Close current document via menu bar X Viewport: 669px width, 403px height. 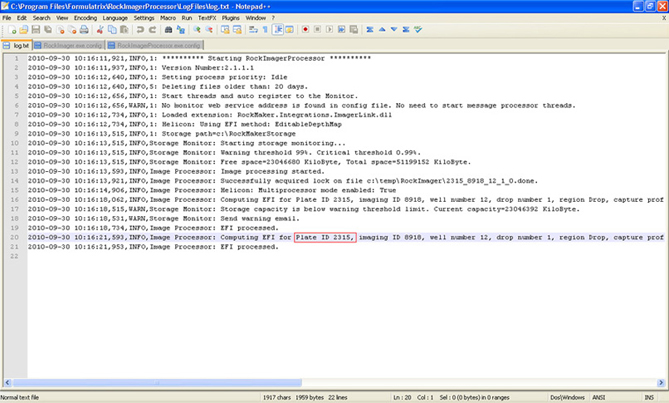(664, 18)
